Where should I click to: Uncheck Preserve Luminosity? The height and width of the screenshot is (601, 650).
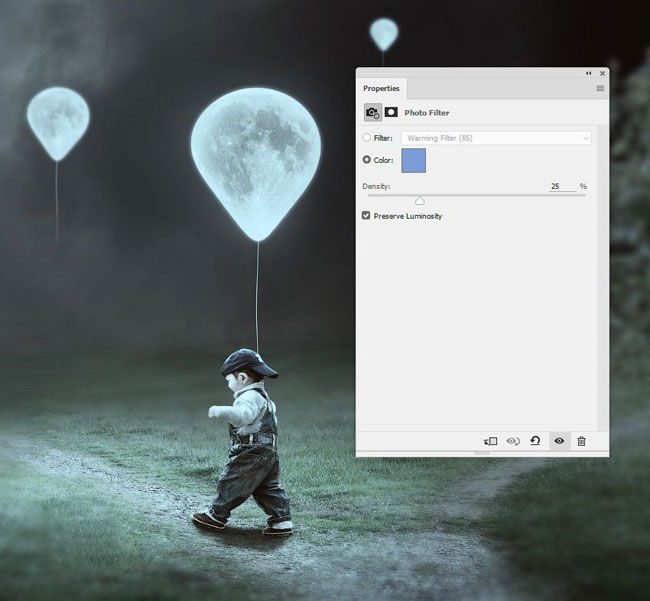point(366,216)
